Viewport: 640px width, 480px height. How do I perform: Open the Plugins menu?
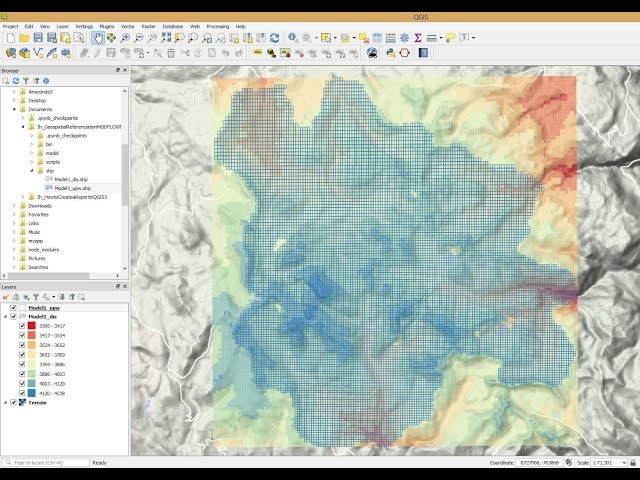(107, 27)
